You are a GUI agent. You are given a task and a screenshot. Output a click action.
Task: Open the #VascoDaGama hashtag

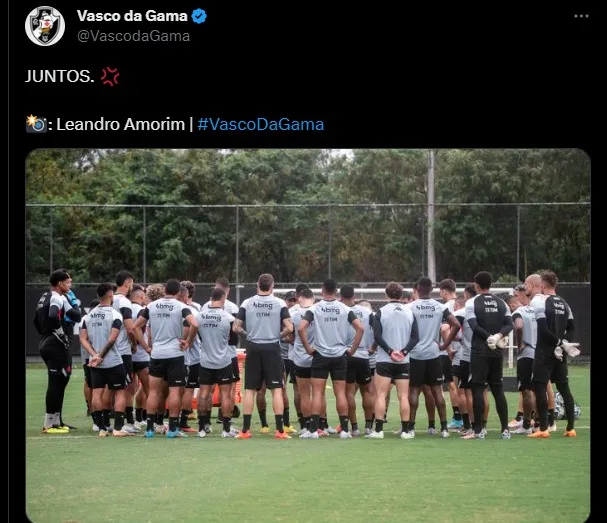click(261, 124)
